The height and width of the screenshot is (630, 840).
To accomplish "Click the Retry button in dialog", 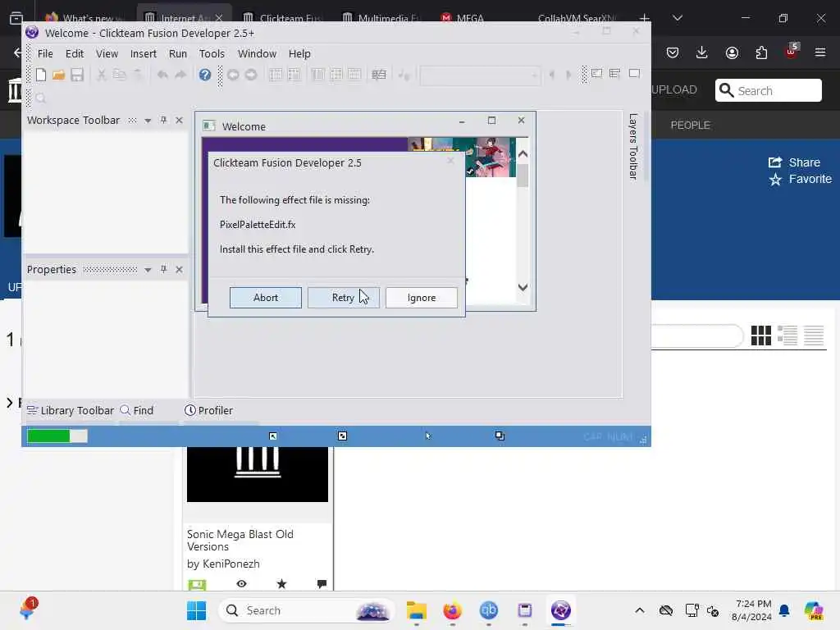I will point(344,298).
